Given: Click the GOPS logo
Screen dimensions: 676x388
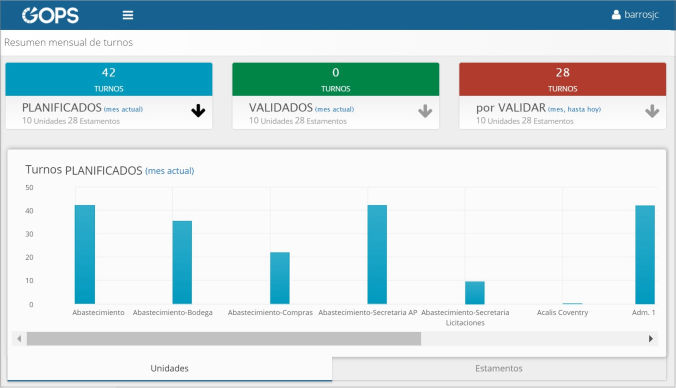Looking at the screenshot, I should tap(50, 15).
